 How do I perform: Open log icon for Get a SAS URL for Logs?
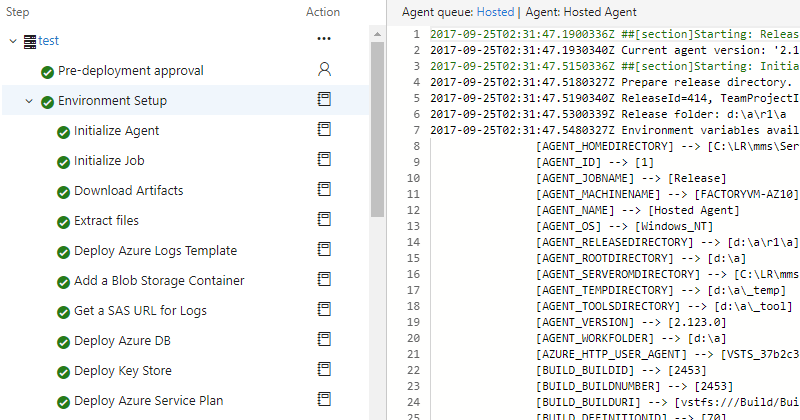[324, 309]
